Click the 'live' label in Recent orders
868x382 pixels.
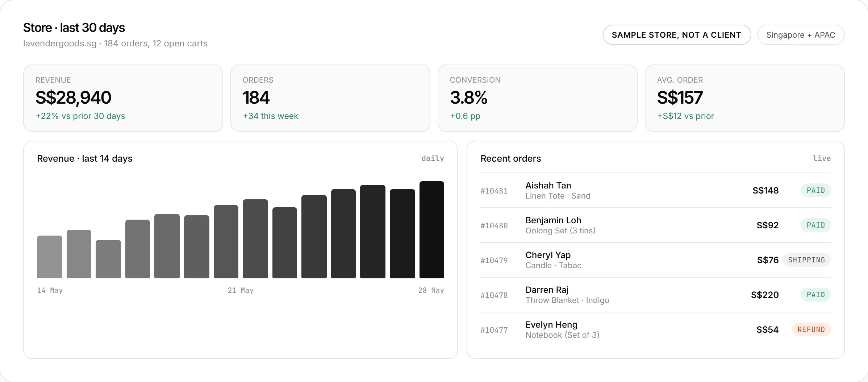pyautogui.click(x=822, y=158)
